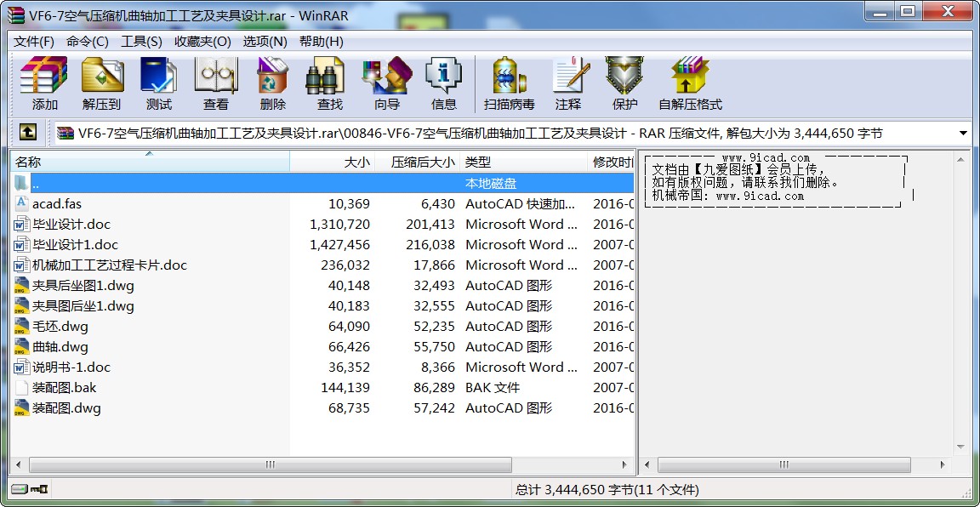Click the SFX (自解压格式) icon
The image size is (980, 507).
[x=690, y=83]
